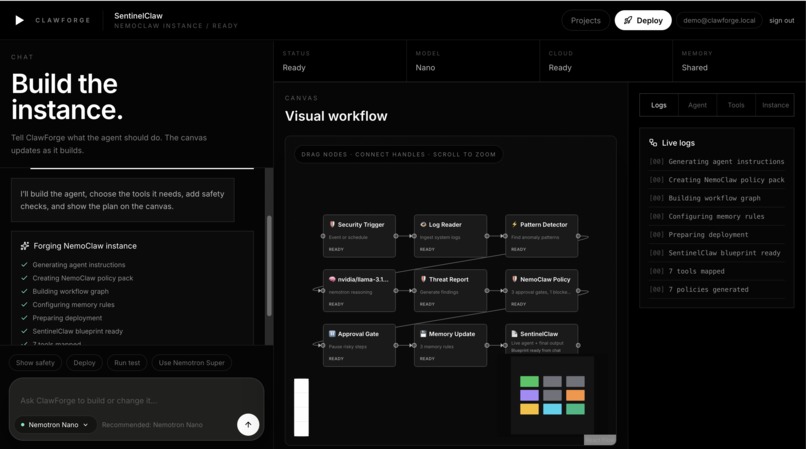This screenshot has width=806, height=449.
Task: Click the Live logs heading icon
Action: pos(653,142)
